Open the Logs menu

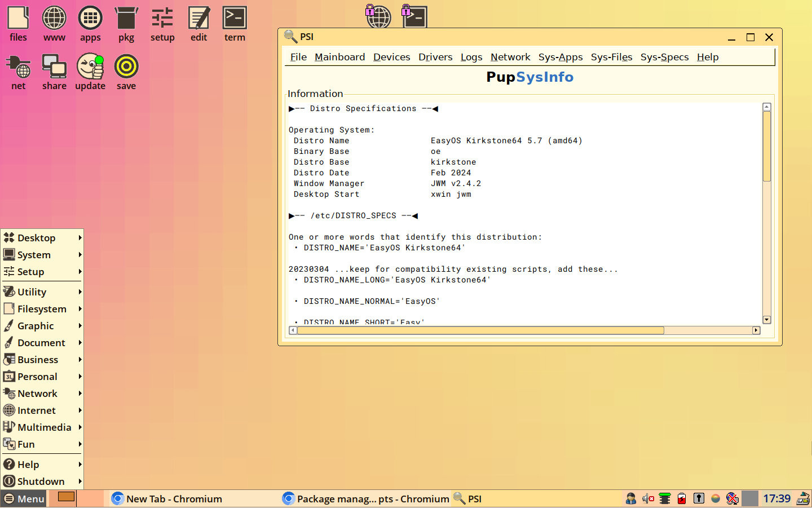[471, 57]
